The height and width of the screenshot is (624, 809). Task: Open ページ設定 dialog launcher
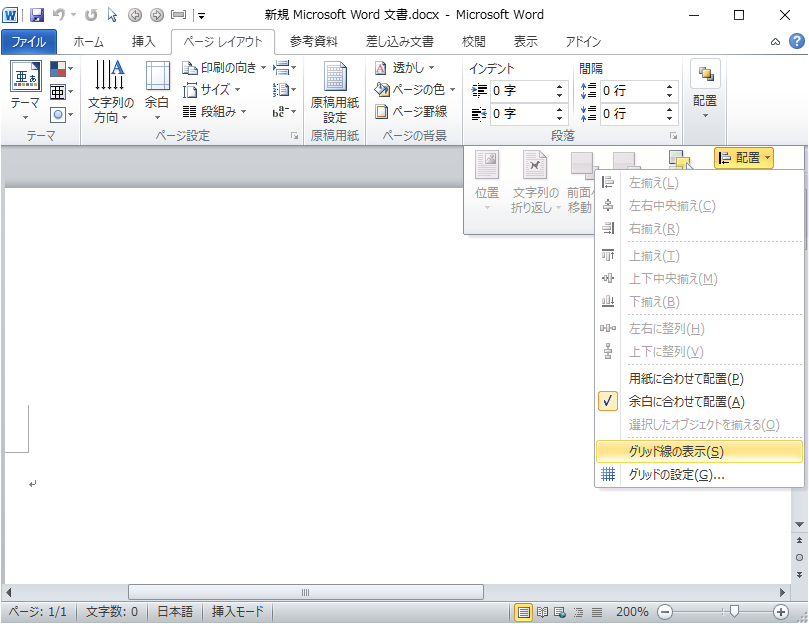click(295, 136)
